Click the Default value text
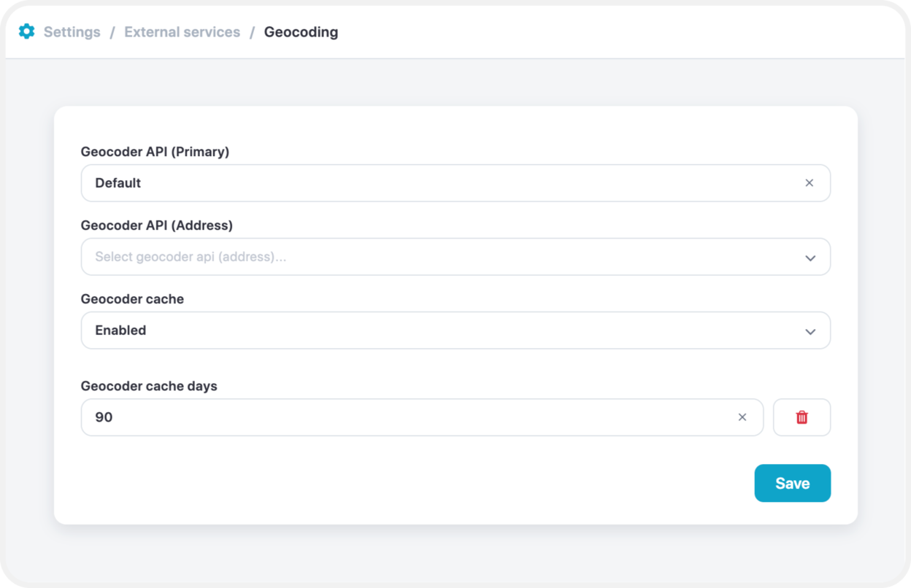The height and width of the screenshot is (588, 911). (118, 183)
